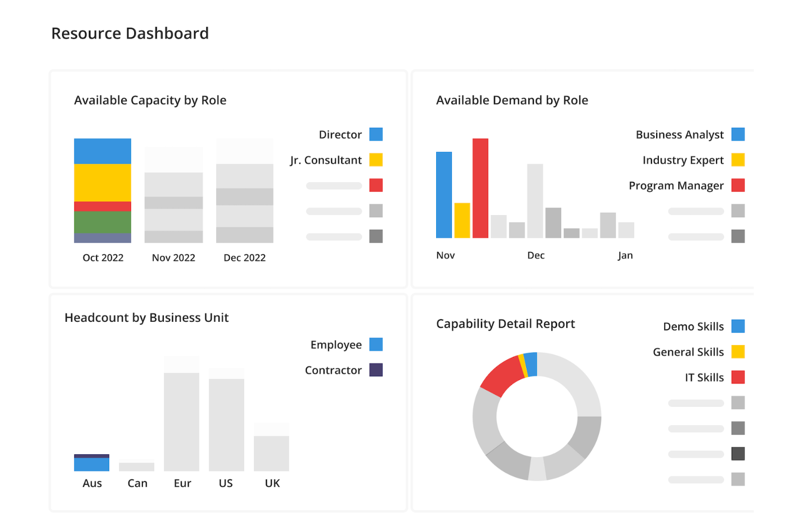
Task: Select the gray Can headcount bar
Action: [136, 467]
